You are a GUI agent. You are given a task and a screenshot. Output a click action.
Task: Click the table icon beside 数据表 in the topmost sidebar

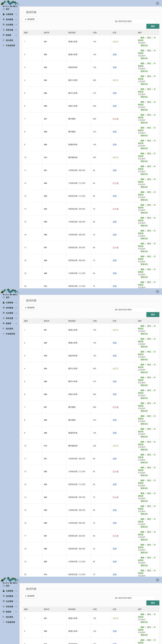4,35
